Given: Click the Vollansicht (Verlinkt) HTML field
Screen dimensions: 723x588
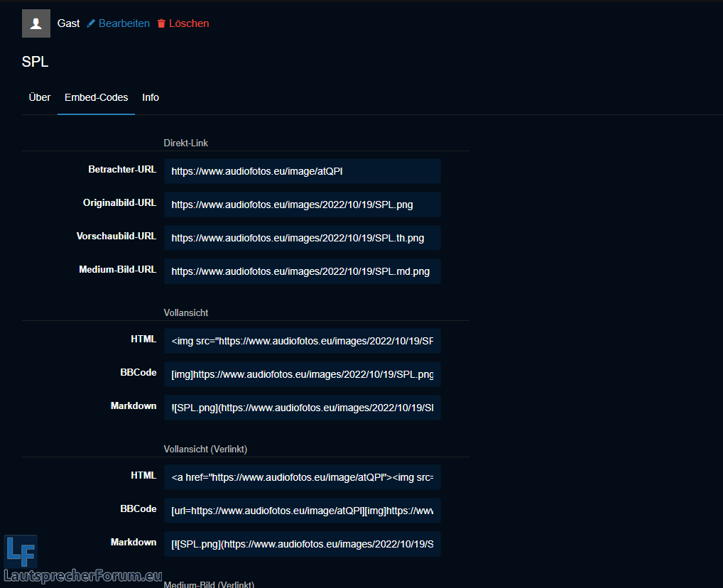Looking at the screenshot, I should coord(302,477).
